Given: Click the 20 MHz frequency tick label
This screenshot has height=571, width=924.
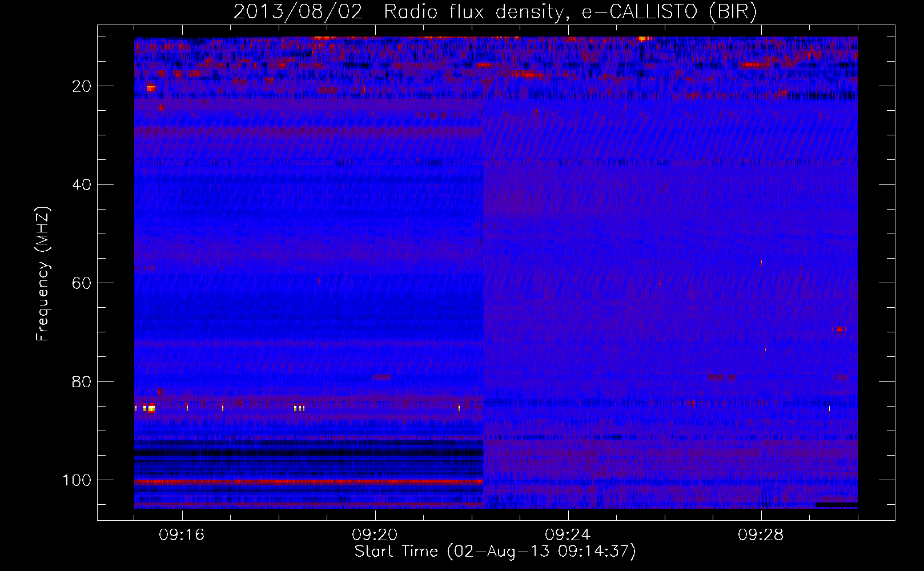Looking at the screenshot, I should pyautogui.click(x=82, y=86).
